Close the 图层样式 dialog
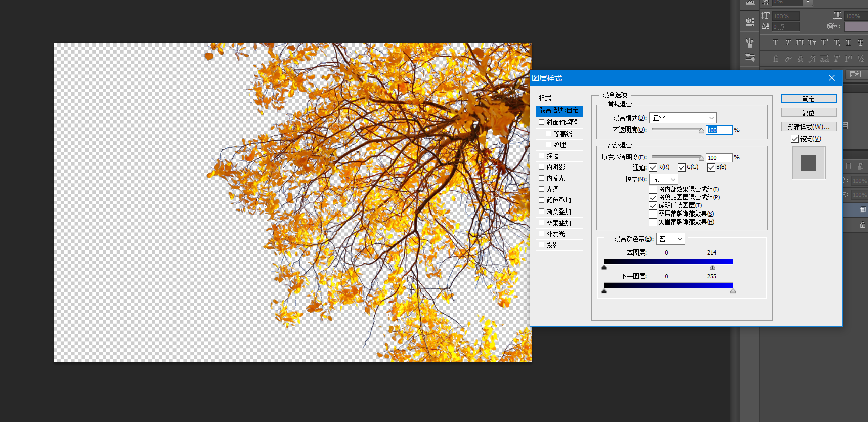 [832, 78]
